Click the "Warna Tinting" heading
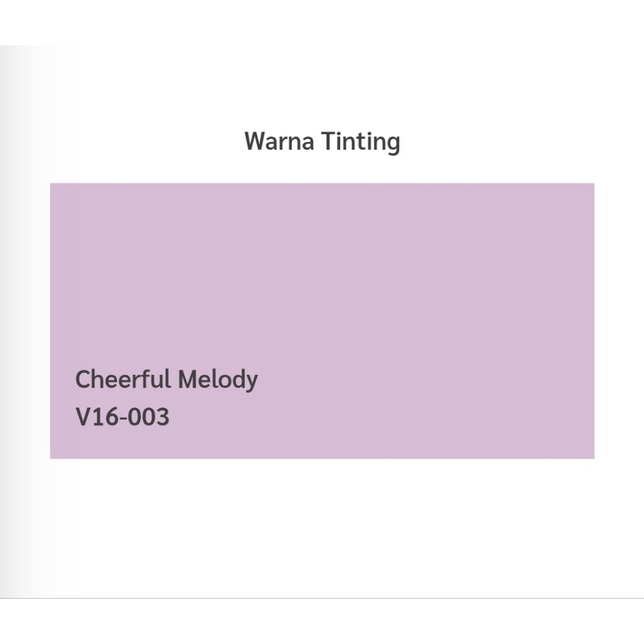 coord(322,141)
